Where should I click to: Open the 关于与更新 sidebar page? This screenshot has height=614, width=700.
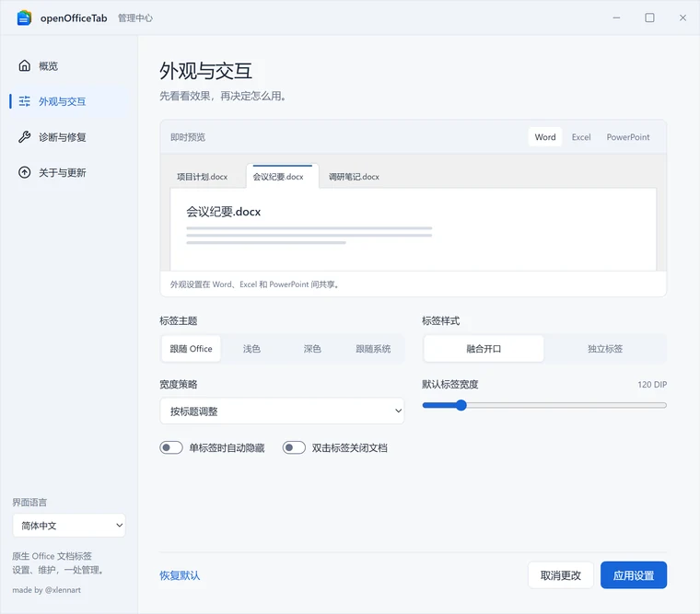(x=69, y=173)
